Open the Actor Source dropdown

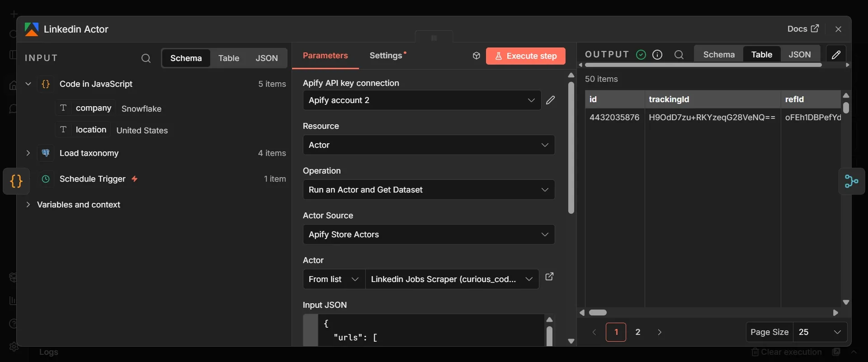point(429,235)
